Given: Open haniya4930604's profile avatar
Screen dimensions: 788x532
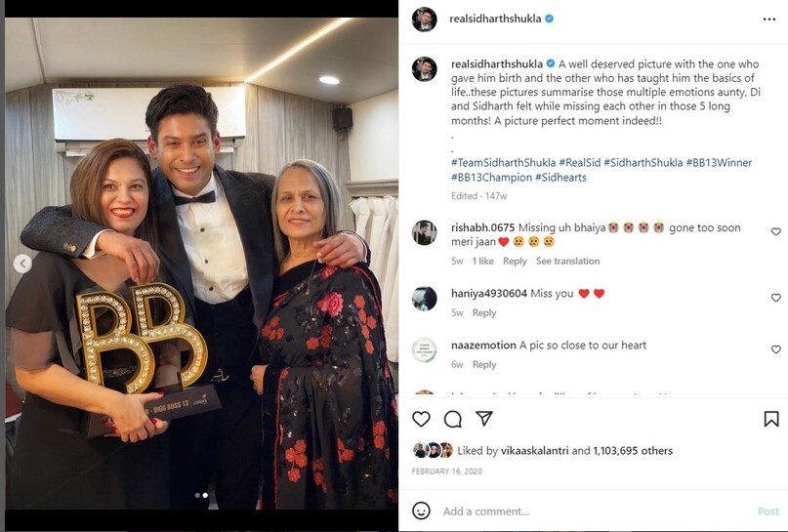Looking at the screenshot, I should pos(424,299).
